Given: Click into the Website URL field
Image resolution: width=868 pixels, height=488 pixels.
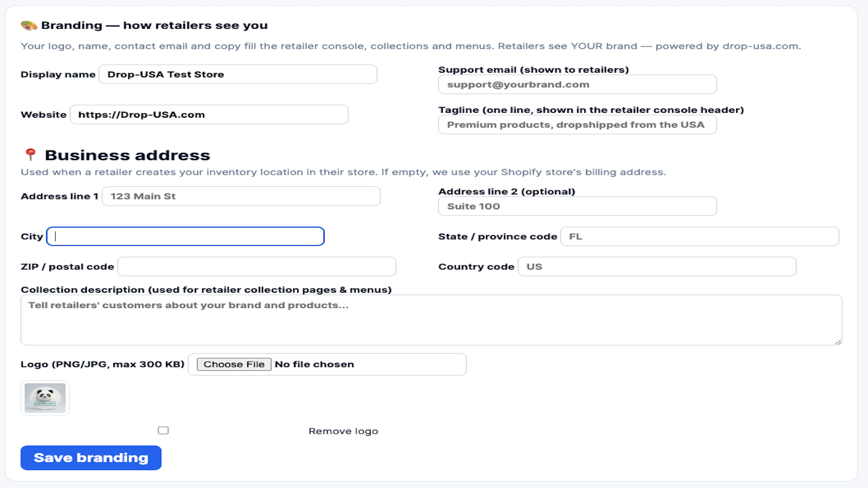Looking at the screenshot, I should pyautogui.click(x=209, y=114).
